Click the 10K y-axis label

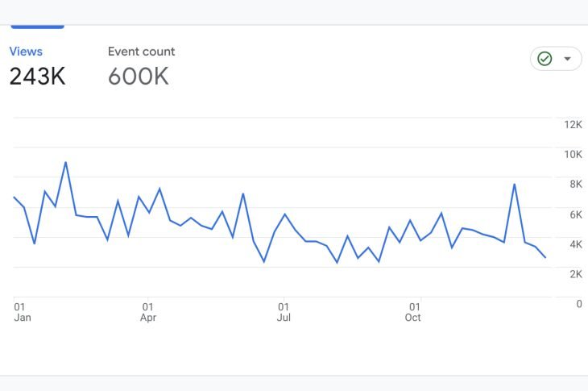point(573,154)
